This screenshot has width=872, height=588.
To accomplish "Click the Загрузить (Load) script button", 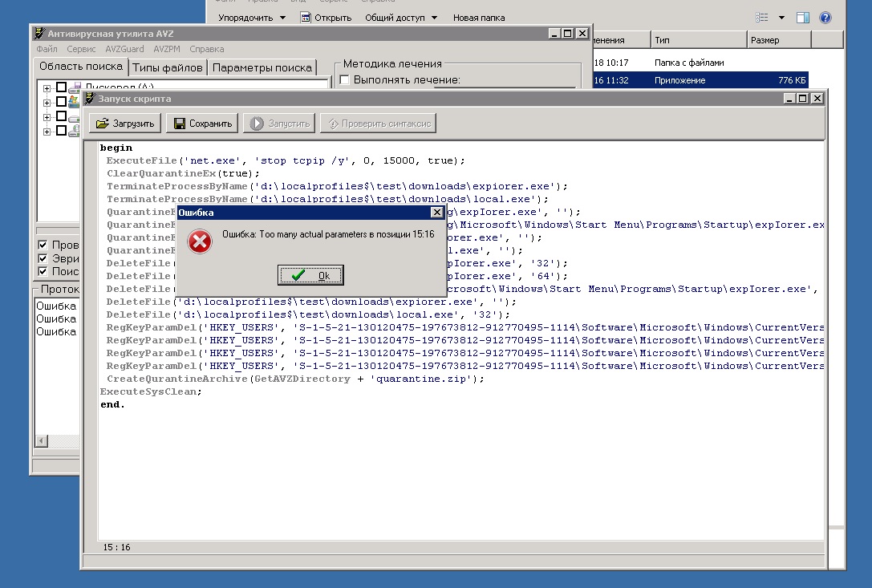I will 125,124.
